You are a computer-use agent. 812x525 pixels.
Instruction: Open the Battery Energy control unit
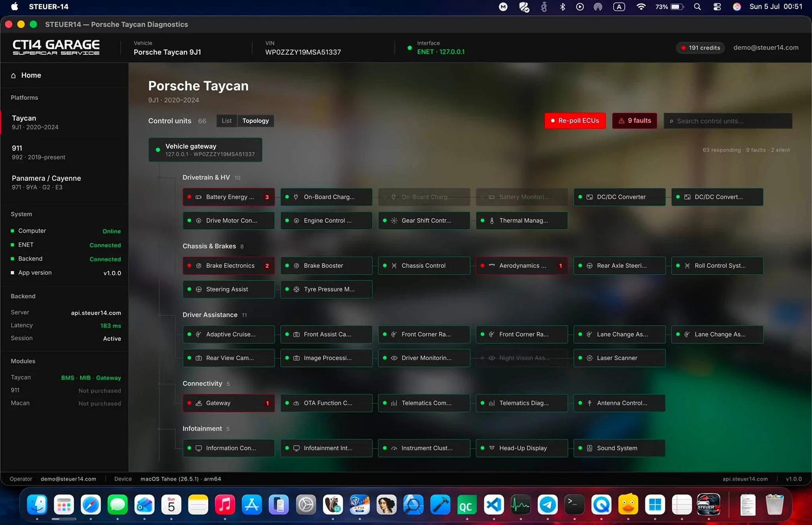pyautogui.click(x=229, y=197)
